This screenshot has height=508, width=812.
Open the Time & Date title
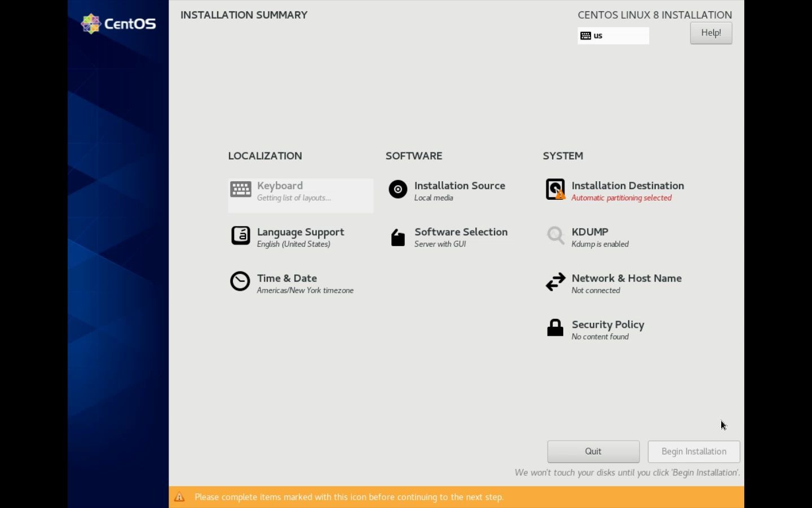(287, 278)
